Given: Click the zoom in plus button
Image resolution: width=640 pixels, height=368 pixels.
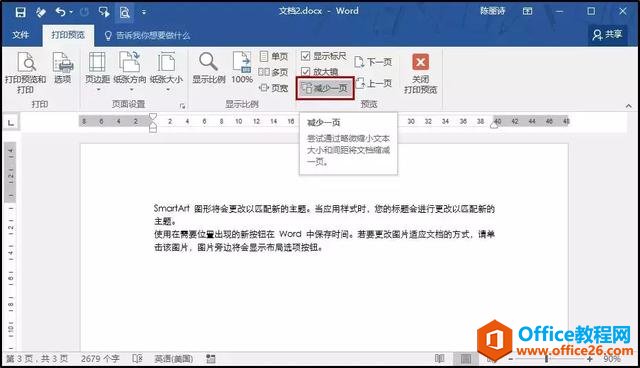Looking at the screenshot, I should (x=589, y=359).
